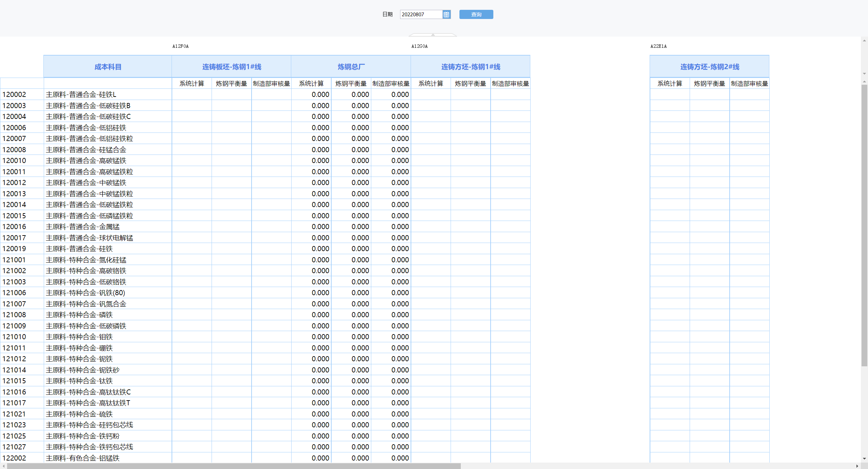Select 主原料-特种合金-钒氮合金 cell
Image resolution: width=868 pixels, height=469 pixels.
(x=108, y=304)
